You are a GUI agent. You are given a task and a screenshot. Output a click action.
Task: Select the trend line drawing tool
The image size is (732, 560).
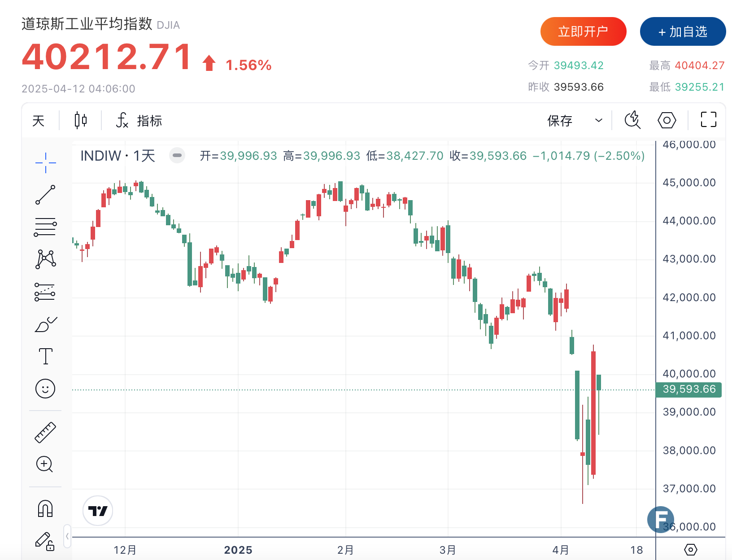(x=45, y=195)
